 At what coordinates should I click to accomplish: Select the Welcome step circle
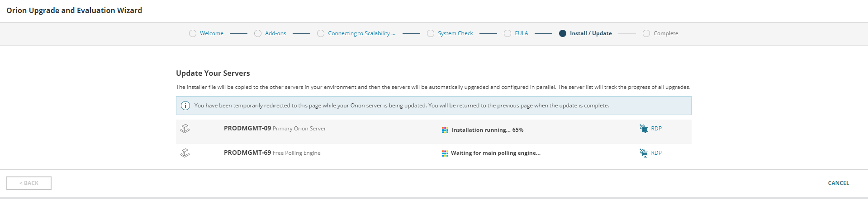point(193,33)
